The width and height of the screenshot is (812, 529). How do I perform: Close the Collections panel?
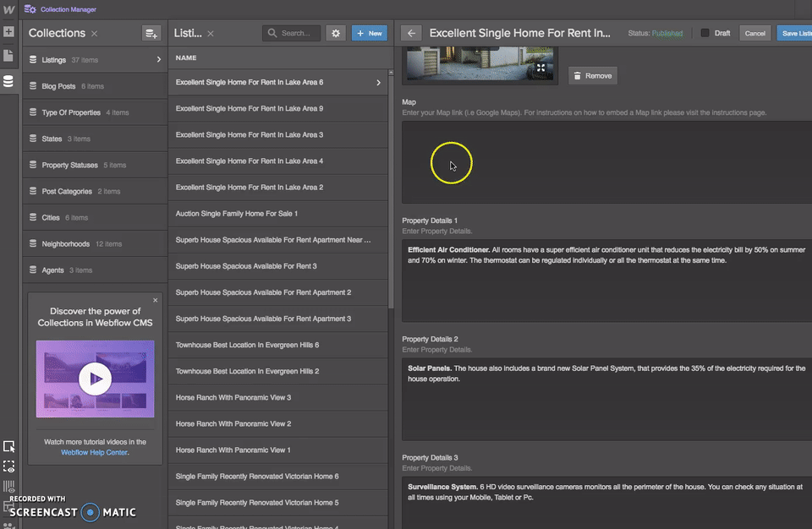pyautogui.click(x=95, y=33)
